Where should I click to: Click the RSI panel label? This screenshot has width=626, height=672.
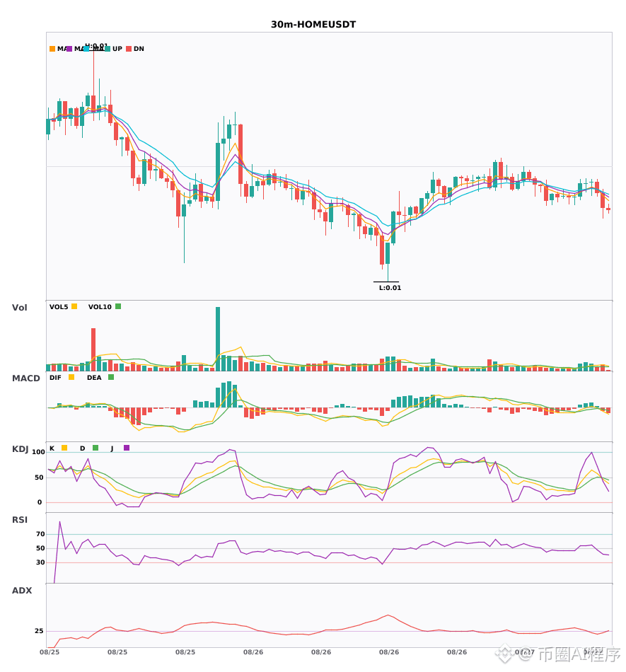click(x=20, y=520)
